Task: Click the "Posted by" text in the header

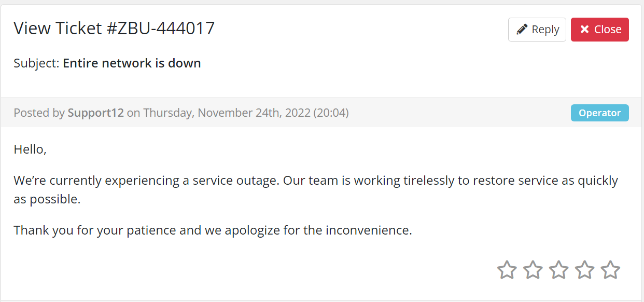Action: tap(39, 113)
